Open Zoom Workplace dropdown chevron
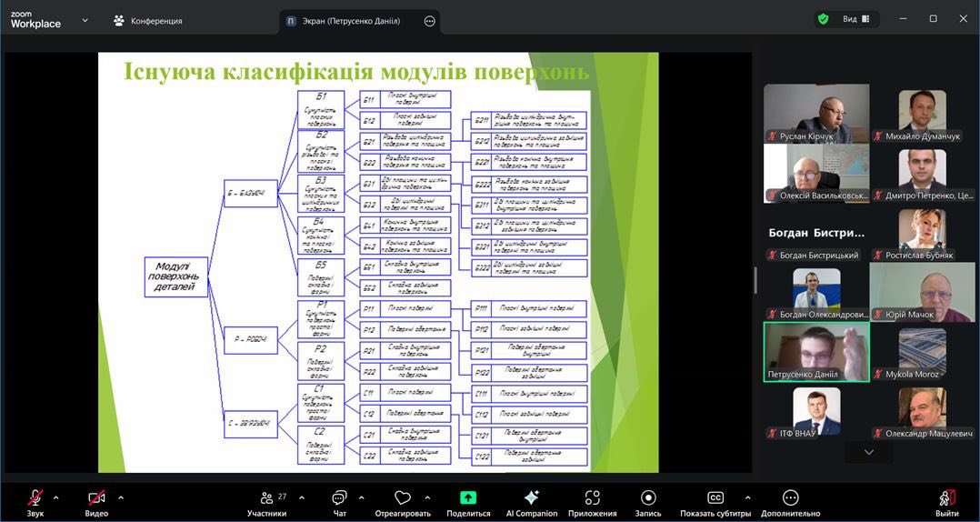 [85, 19]
